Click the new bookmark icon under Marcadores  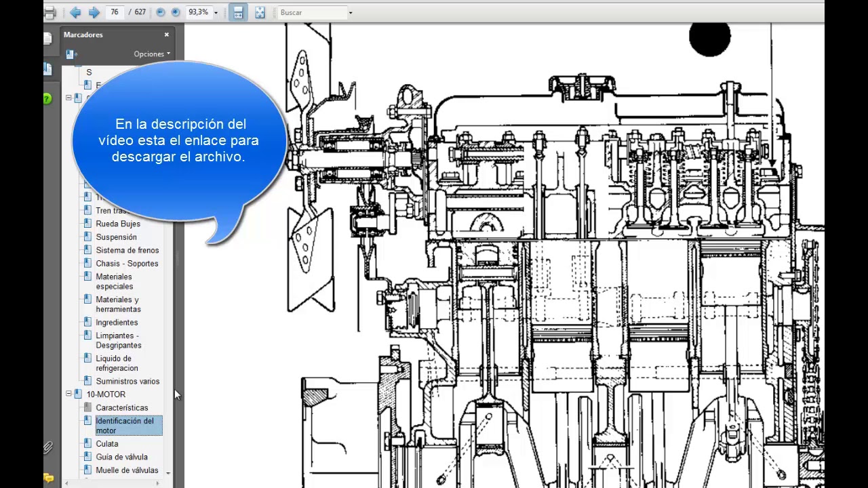(x=71, y=54)
